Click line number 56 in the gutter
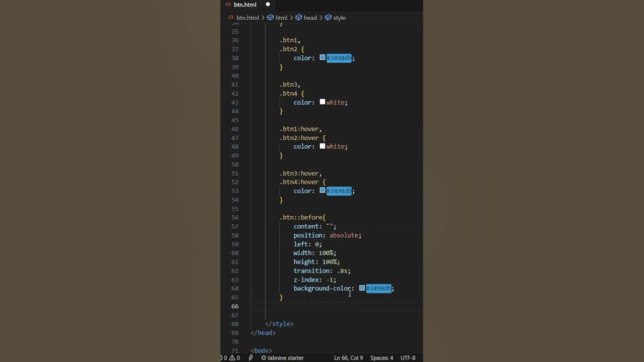Viewport: 644px width, 362px height. coord(235,217)
